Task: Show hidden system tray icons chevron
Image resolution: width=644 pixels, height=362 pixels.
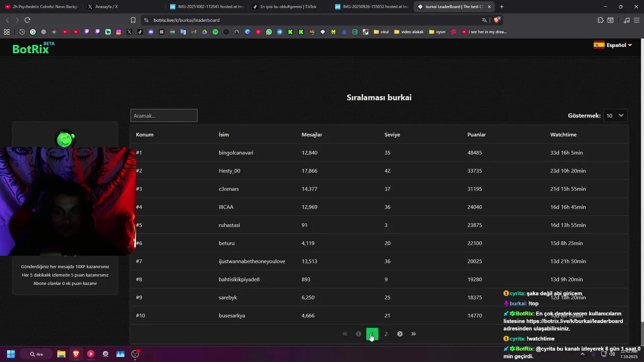Action: click(x=583, y=354)
